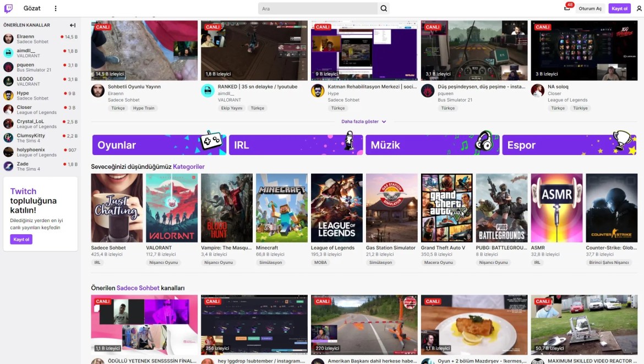Open LEGOO's avatar in the sidebar
The image size is (644, 364).
[8, 81]
